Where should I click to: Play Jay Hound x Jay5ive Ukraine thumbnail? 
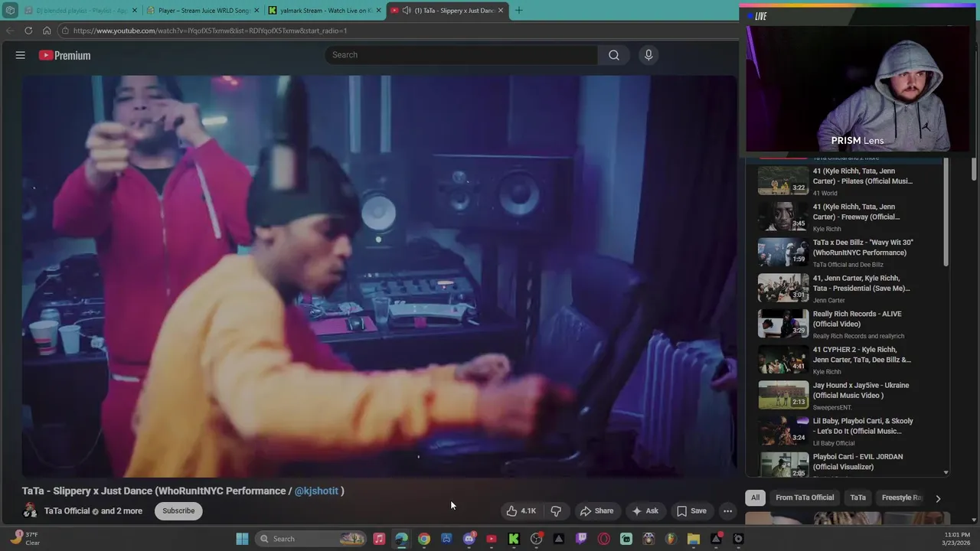pos(783,395)
